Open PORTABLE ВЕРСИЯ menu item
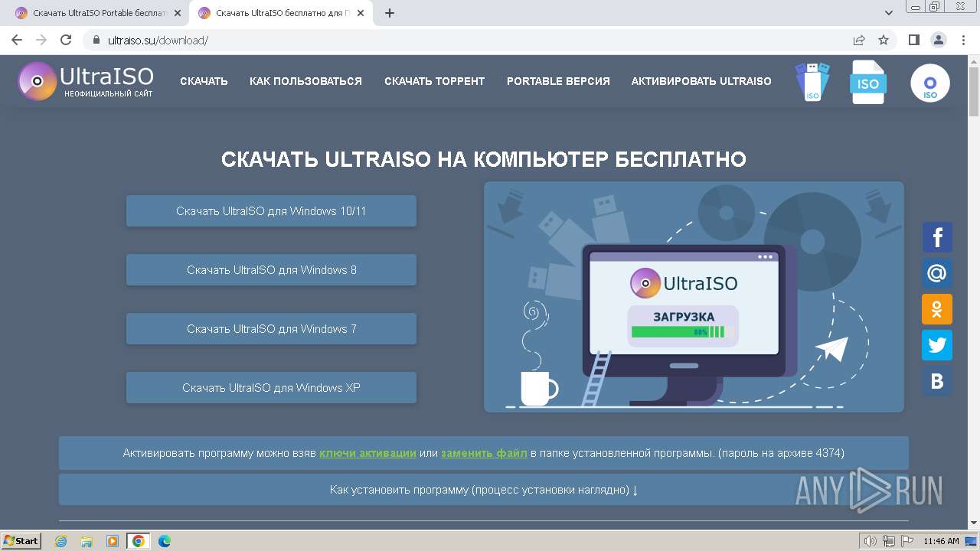Viewport: 980px width, 551px height. coord(558,81)
